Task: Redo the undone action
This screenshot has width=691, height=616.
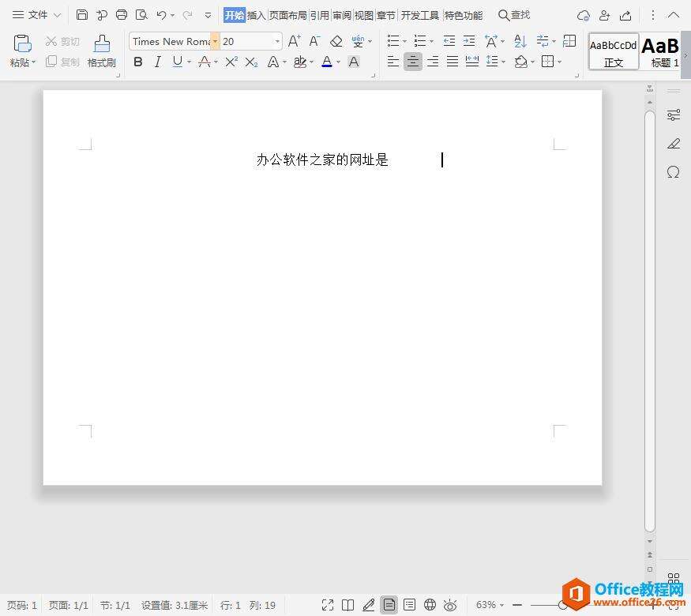Action: pyautogui.click(x=187, y=16)
